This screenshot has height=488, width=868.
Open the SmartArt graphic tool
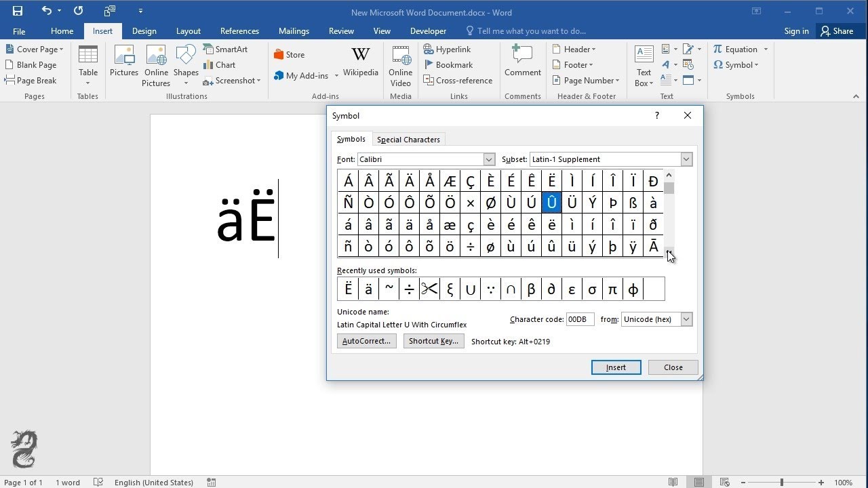(226, 49)
